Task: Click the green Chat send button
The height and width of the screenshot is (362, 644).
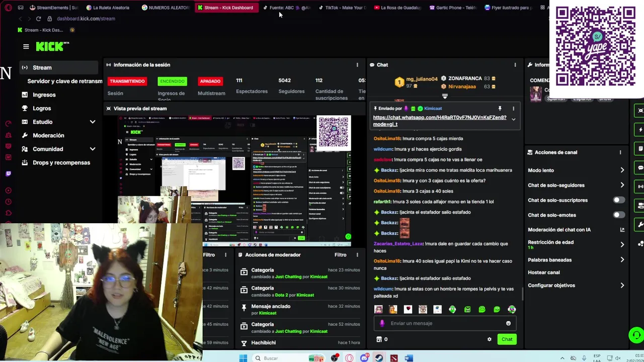Action: [507, 339]
